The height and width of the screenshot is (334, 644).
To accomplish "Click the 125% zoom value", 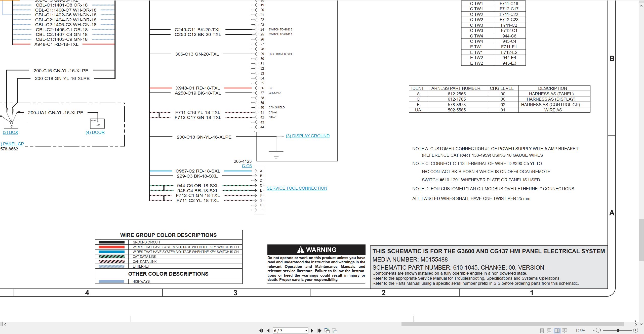I will pyautogui.click(x=580, y=330).
